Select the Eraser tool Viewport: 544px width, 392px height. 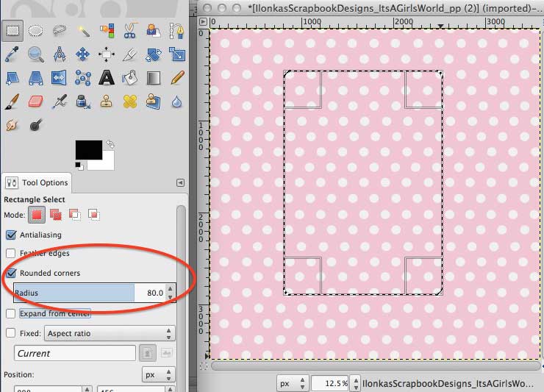35,101
